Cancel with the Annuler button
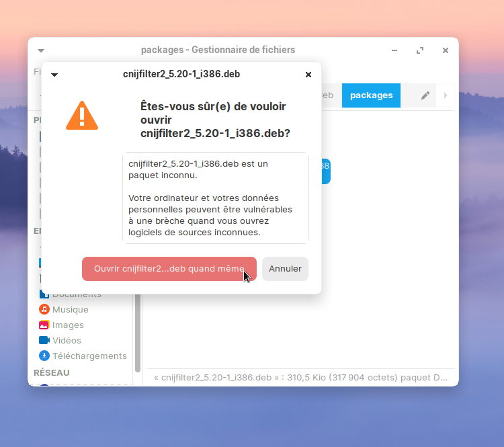Screen dimensions: 504x447 point(285,268)
